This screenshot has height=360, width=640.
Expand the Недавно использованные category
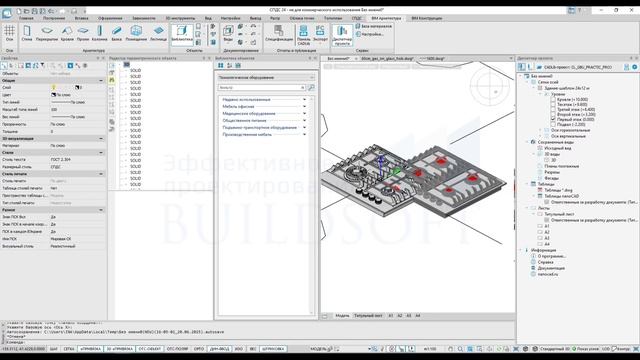coord(304,100)
